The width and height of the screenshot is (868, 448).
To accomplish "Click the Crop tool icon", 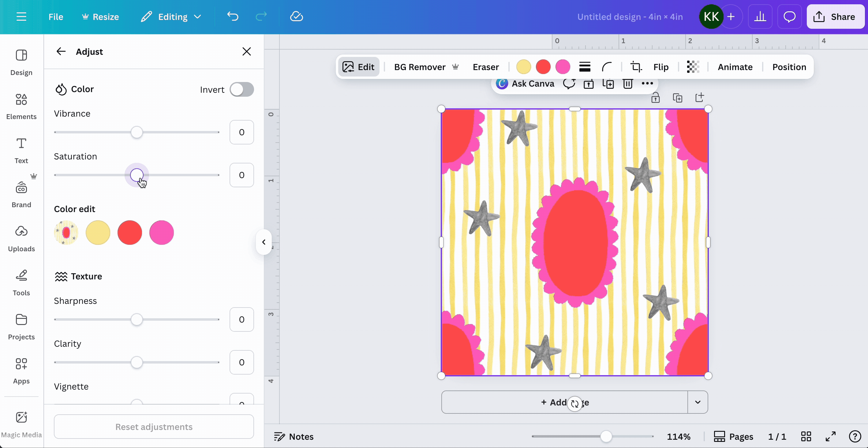I will pos(636,67).
